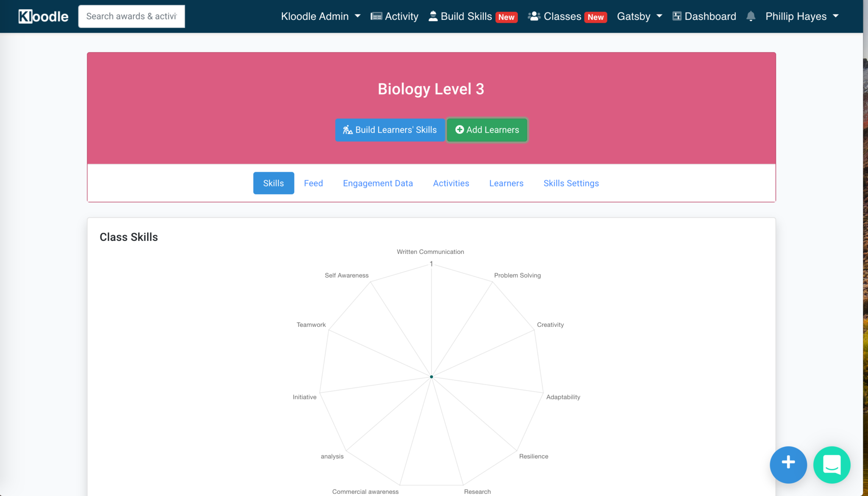868x496 pixels.
Task: Click the blue plus floating action button
Action: tap(788, 465)
